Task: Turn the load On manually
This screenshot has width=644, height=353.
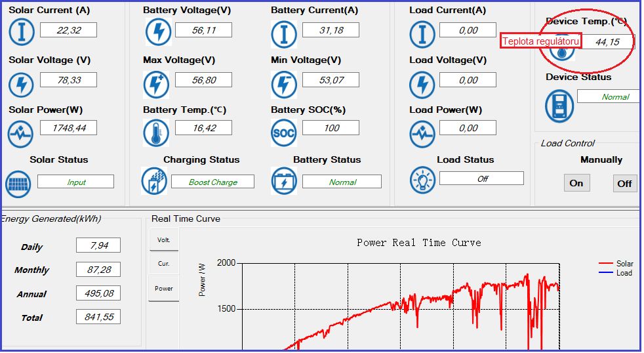Action: (x=576, y=183)
